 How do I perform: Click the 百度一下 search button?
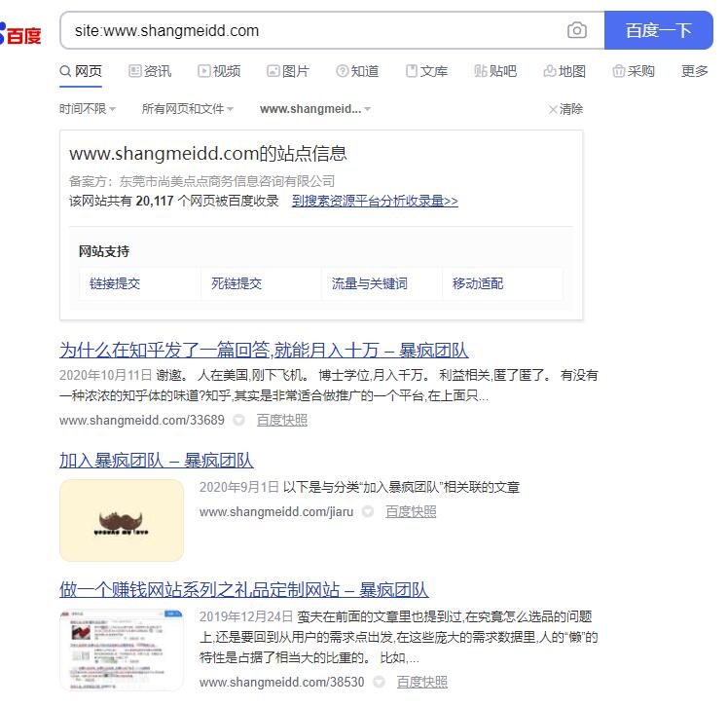coord(658,30)
